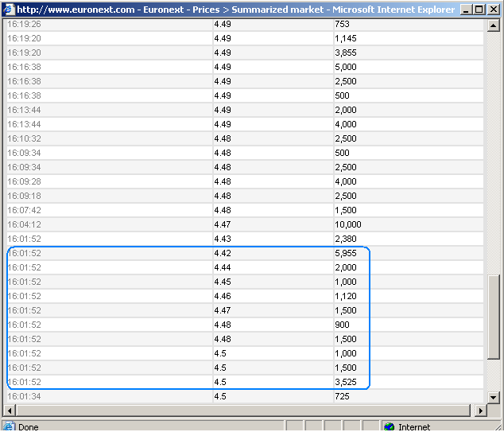Click the horizontal scrollbar thumb

click(243, 411)
